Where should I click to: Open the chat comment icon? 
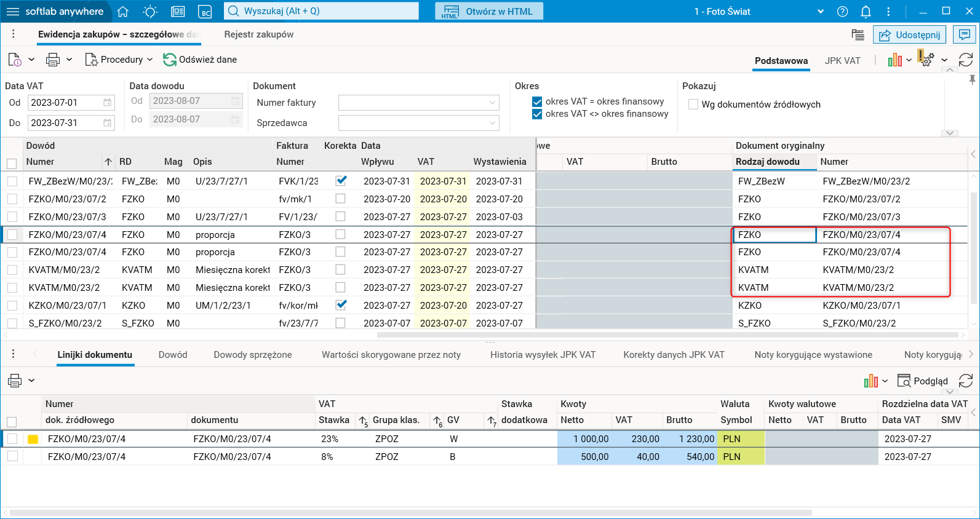(x=965, y=35)
